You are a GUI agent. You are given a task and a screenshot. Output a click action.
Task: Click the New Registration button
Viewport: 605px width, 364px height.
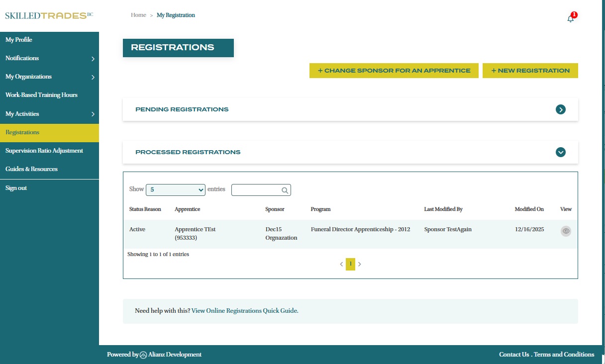530,71
